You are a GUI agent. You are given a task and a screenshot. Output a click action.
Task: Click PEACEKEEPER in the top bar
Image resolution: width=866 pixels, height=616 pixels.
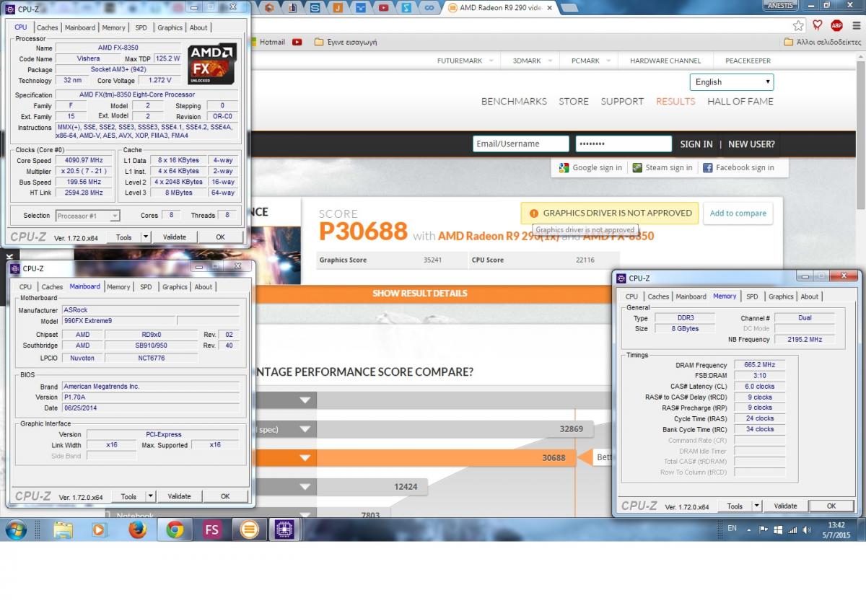point(748,61)
